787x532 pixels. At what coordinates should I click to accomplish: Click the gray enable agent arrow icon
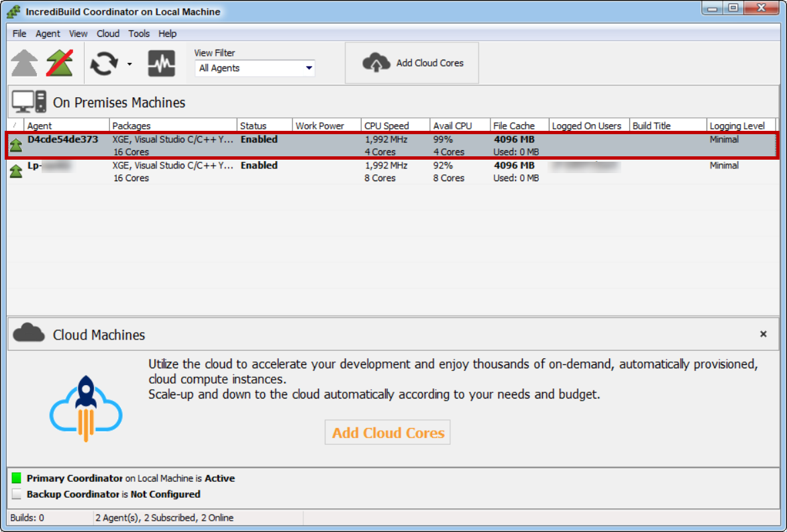point(24,63)
